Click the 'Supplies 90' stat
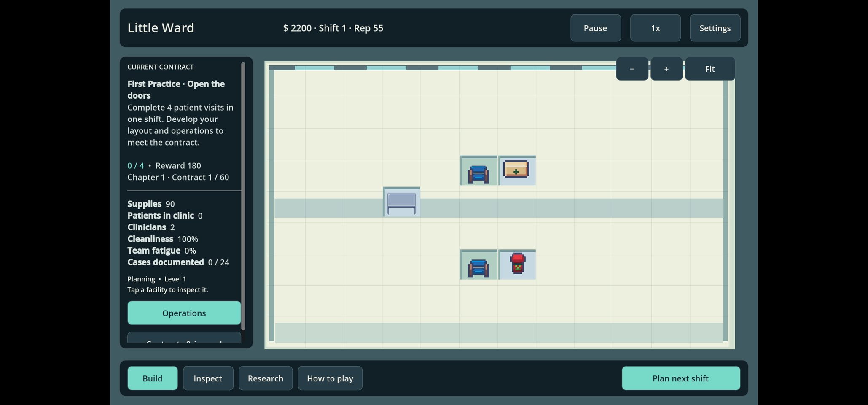The image size is (868, 405). 151,204
